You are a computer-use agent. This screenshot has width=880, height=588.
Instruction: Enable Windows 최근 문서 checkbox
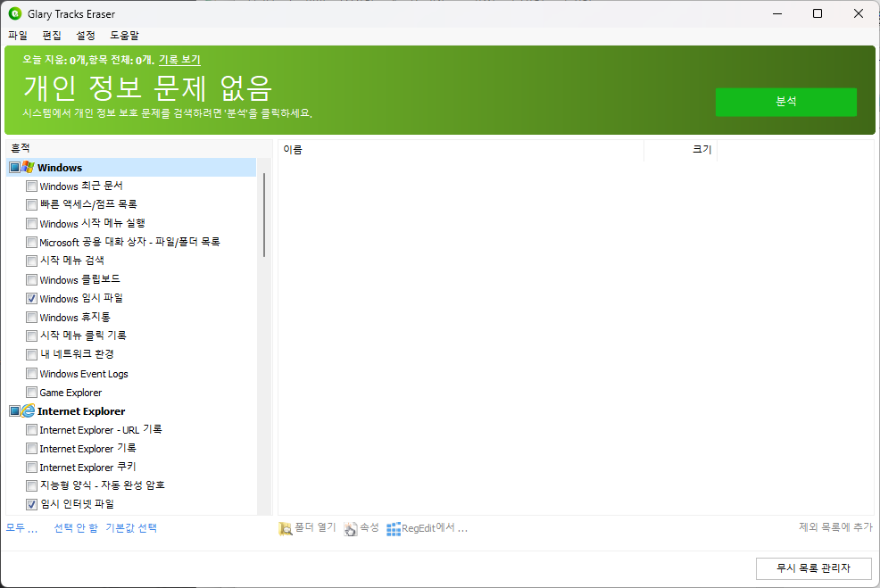point(31,186)
